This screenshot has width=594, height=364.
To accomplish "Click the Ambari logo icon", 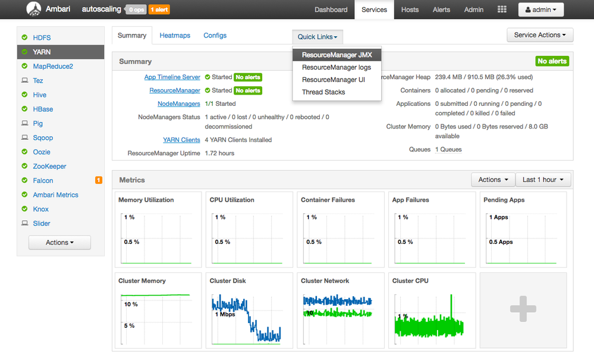I will coord(34,10).
